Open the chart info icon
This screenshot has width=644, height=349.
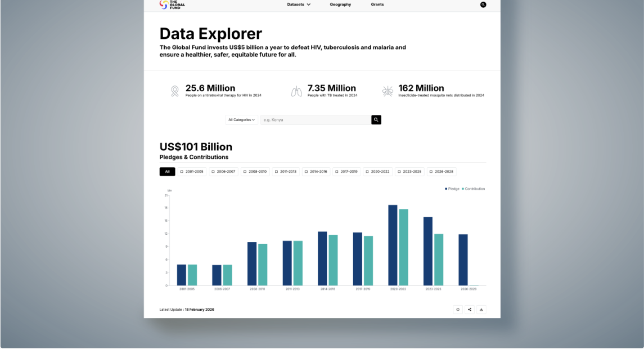(457, 310)
